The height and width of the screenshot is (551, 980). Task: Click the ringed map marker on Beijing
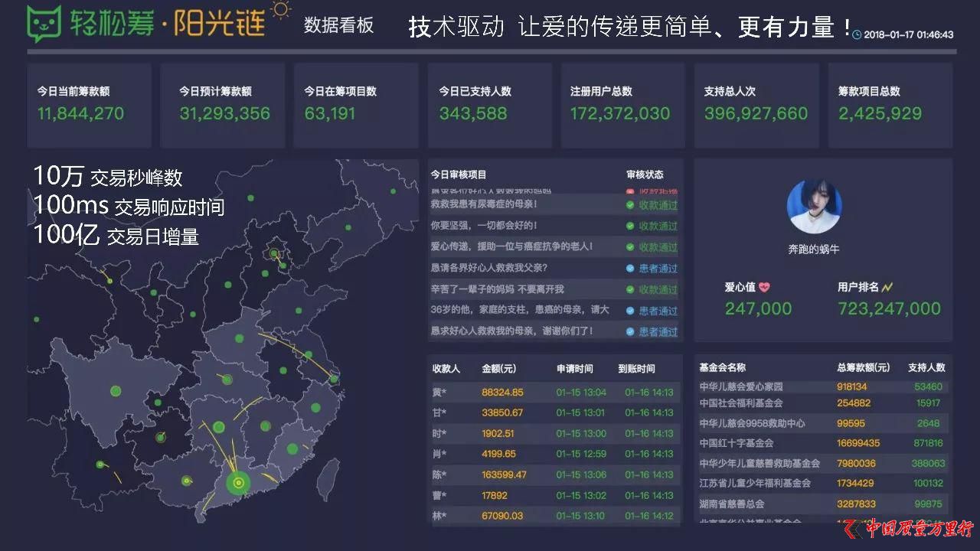pos(274,253)
